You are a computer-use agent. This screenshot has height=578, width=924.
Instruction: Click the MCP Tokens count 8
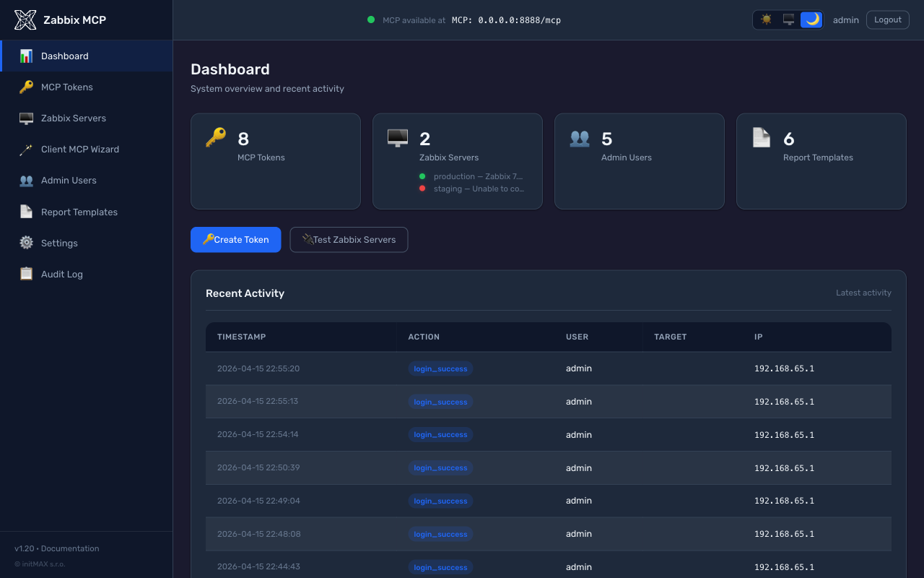pos(243,139)
